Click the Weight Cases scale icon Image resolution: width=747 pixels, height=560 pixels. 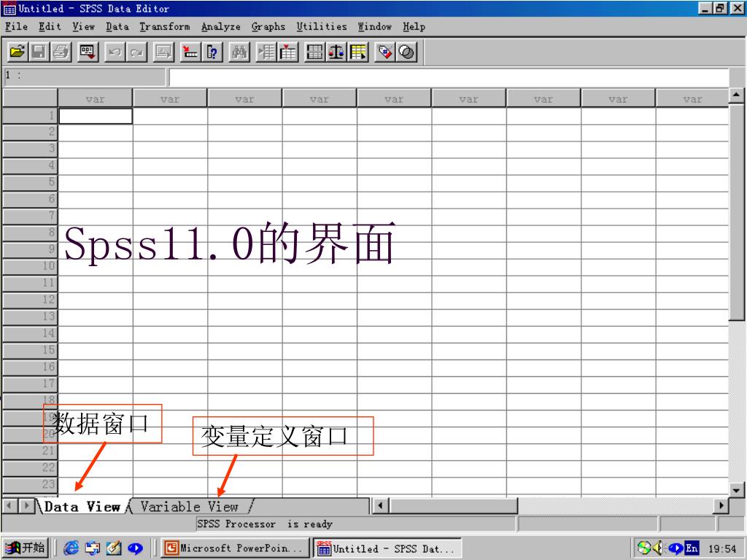[337, 52]
